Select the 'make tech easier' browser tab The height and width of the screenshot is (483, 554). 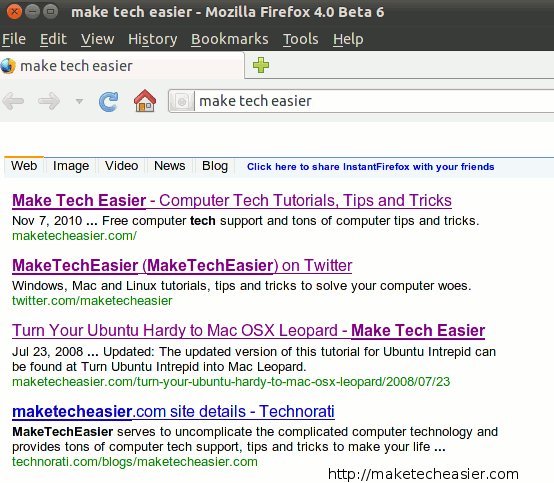[122, 66]
